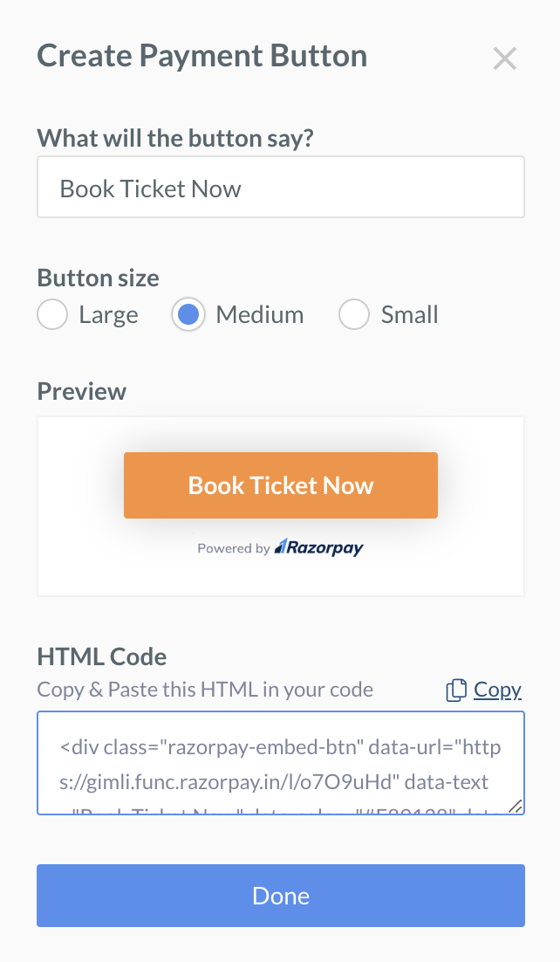Click the orange Book Ticket Now preview button
The image size is (560, 962).
coord(281,485)
